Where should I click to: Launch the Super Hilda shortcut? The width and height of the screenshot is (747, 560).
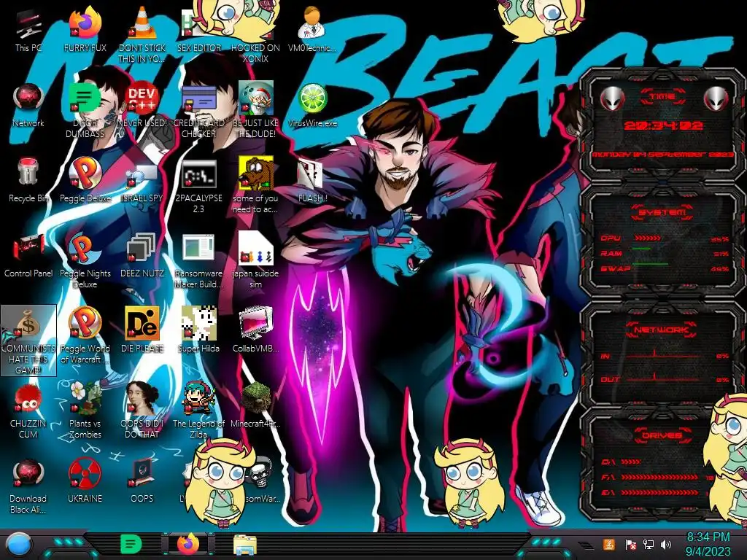pos(198,330)
